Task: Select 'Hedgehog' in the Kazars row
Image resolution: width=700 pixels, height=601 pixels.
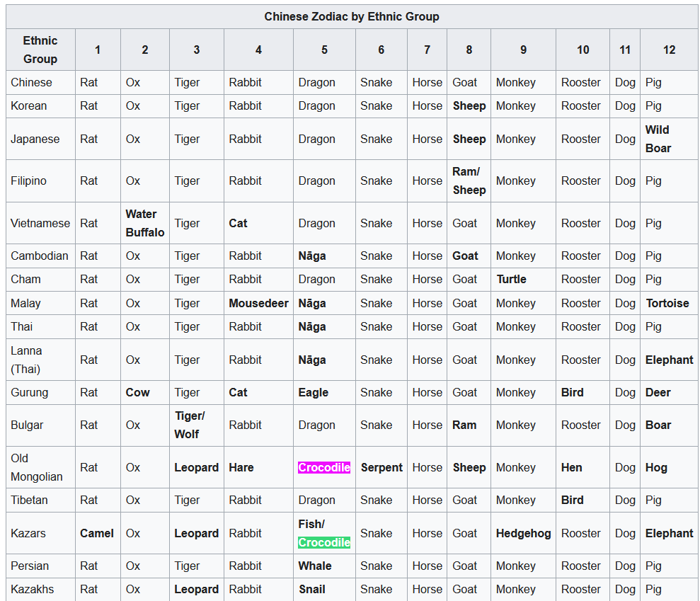Action: coord(523,533)
